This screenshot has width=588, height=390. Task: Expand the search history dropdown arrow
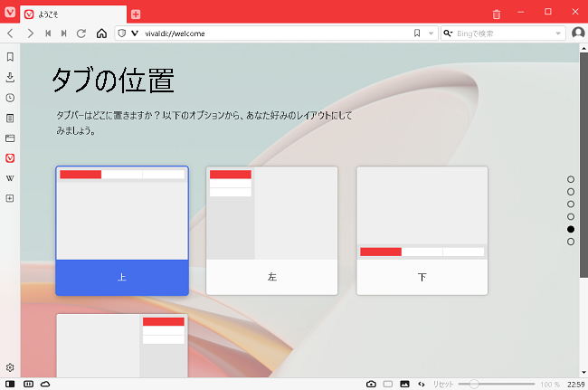[558, 33]
